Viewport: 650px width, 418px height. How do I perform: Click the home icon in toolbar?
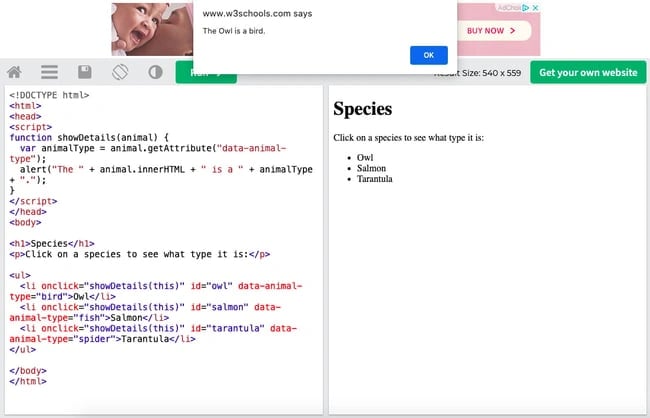tap(15, 72)
